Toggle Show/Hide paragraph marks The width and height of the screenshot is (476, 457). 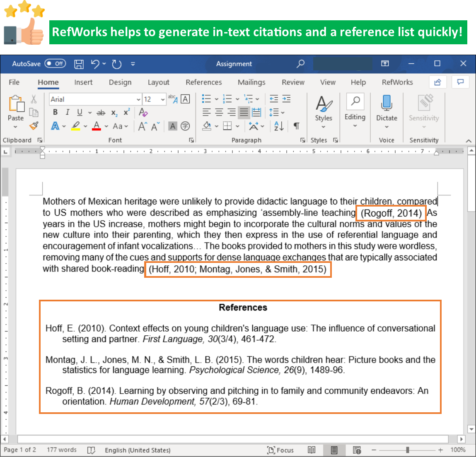(297, 126)
